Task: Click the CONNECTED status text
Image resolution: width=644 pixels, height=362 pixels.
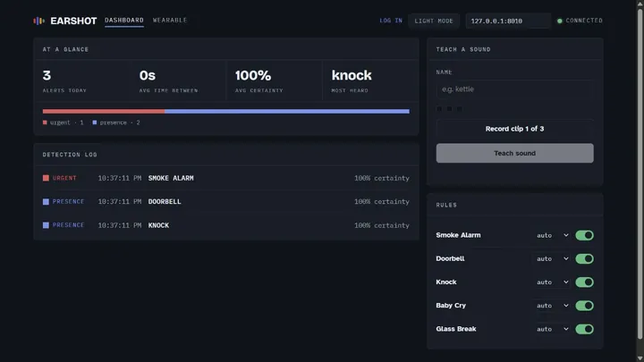Action: point(584,21)
